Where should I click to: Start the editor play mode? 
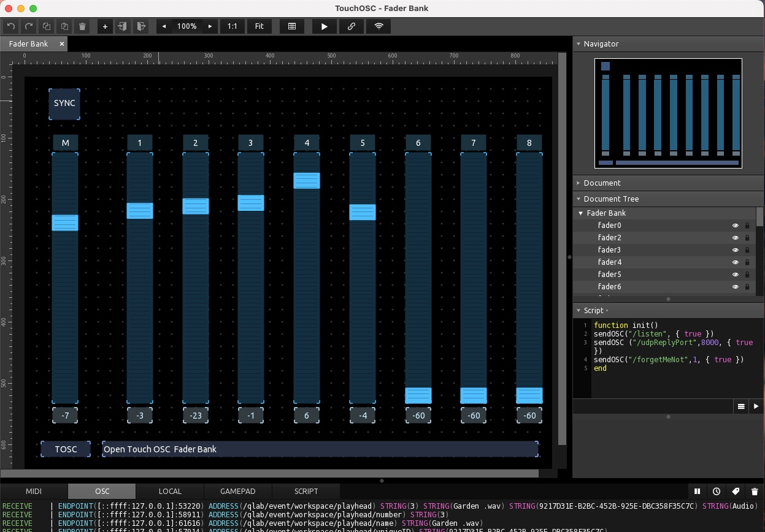pos(325,26)
